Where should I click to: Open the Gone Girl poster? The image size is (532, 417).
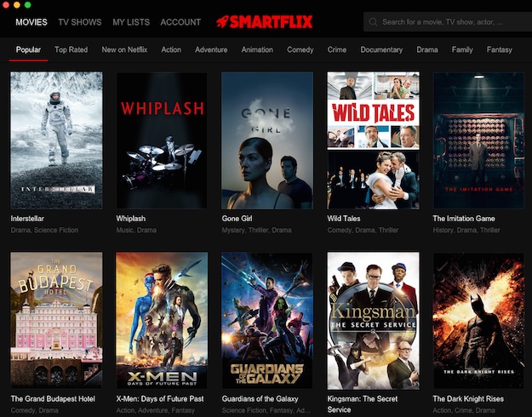[267, 140]
